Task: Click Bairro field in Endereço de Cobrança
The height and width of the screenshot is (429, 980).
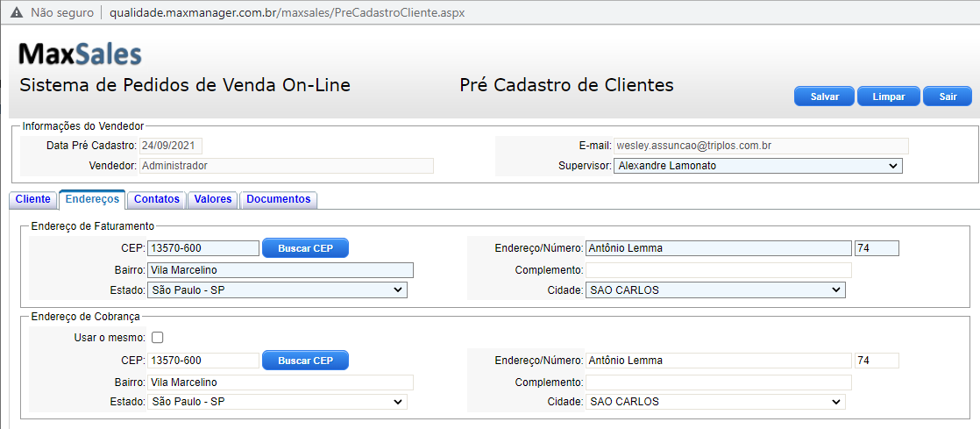Action: (x=280, y=383)
